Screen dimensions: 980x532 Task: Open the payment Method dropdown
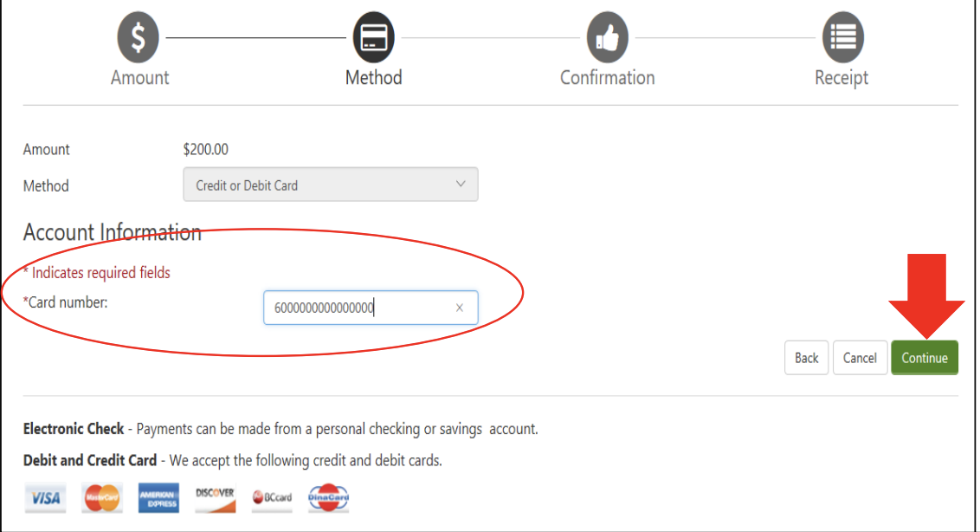330,185
